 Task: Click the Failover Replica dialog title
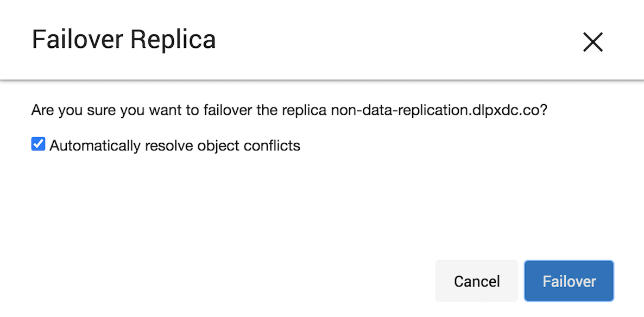124,39
